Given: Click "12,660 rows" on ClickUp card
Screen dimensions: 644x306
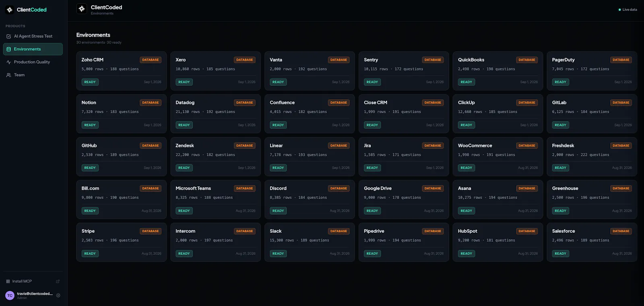Looking at the screenshot, I should click(470, 112).
